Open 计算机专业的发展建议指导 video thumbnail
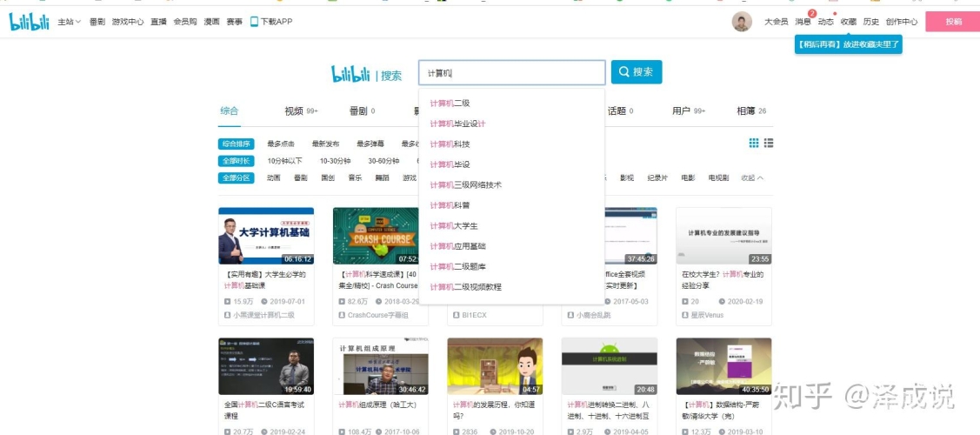Image resolution: width=980 pixels, height=435 pixels. pyautogui.click(x=723, y=237)
